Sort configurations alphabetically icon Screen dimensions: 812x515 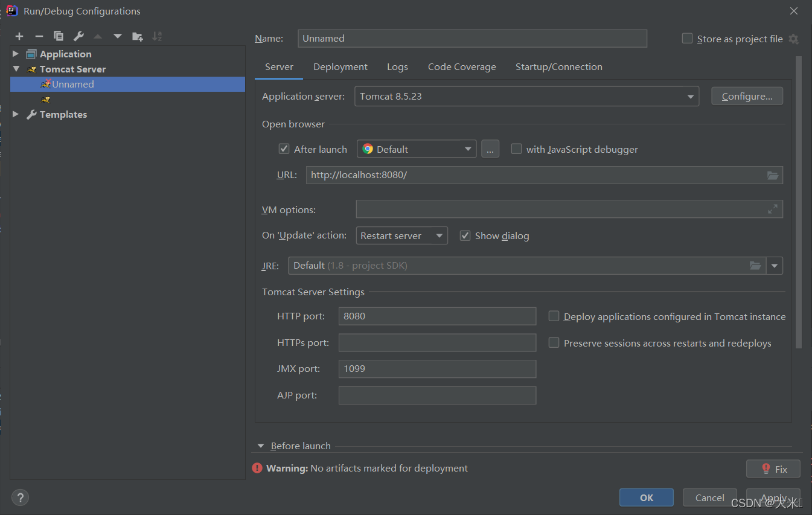pyautogui.click(x=157, y=36)
